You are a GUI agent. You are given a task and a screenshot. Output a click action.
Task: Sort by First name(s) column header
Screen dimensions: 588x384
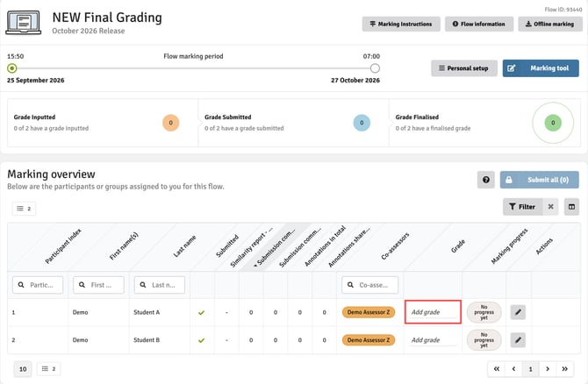tap(124, 246)
